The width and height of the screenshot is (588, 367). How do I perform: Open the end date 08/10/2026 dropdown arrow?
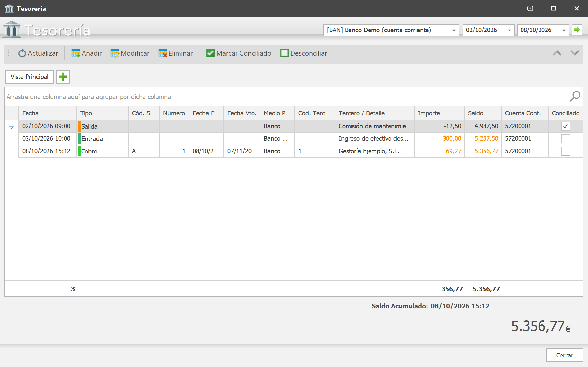click(564, 30)
